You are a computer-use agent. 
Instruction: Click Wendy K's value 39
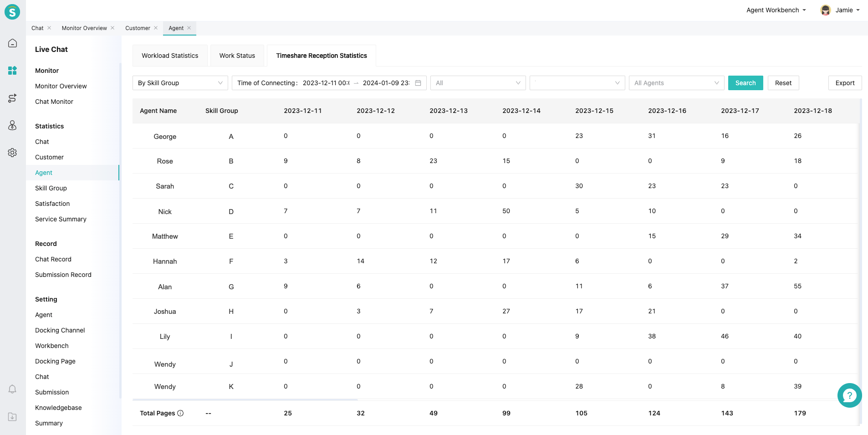pos(798,386)
